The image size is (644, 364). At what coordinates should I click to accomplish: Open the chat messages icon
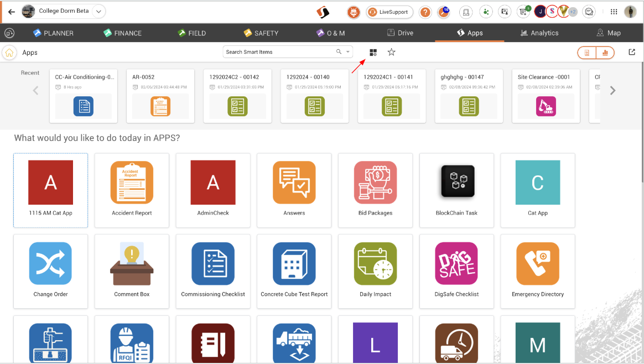(x=589, y=12)
